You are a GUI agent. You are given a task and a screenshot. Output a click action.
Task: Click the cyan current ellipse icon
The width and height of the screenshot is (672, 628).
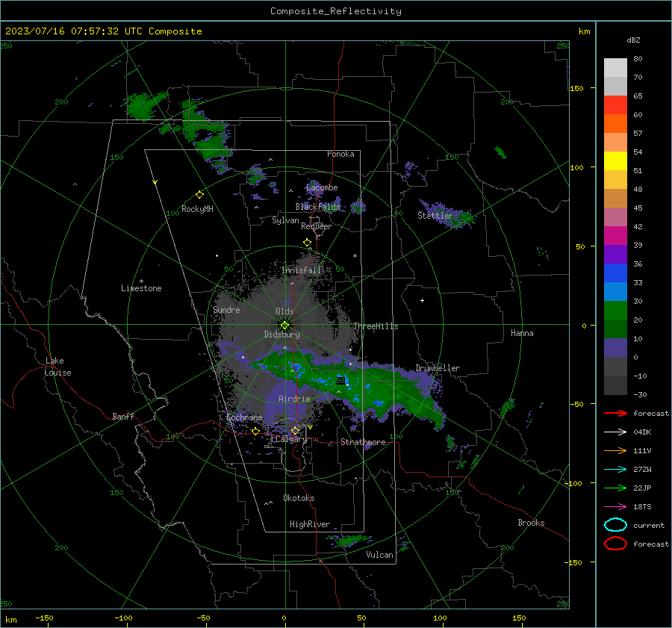click(615, 525)
